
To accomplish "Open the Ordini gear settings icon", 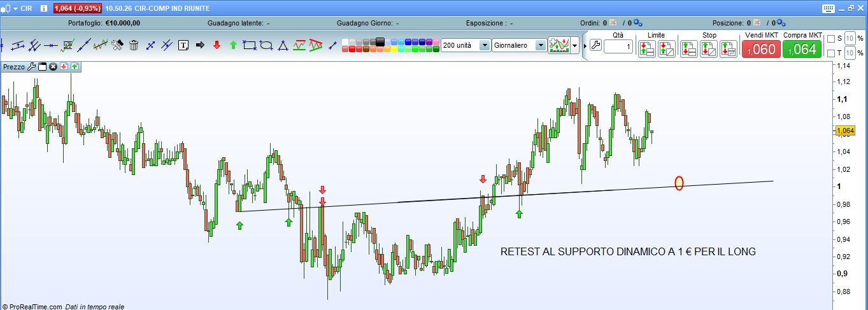I will tap(639, 23).
